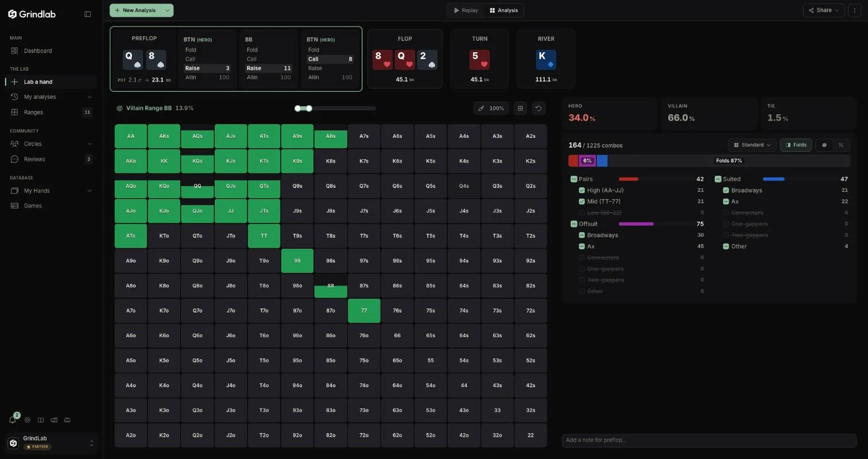The width and height of the screenshot is (868, 459).
Task: Toggle the Folds display button
Action: coord(796,145)
